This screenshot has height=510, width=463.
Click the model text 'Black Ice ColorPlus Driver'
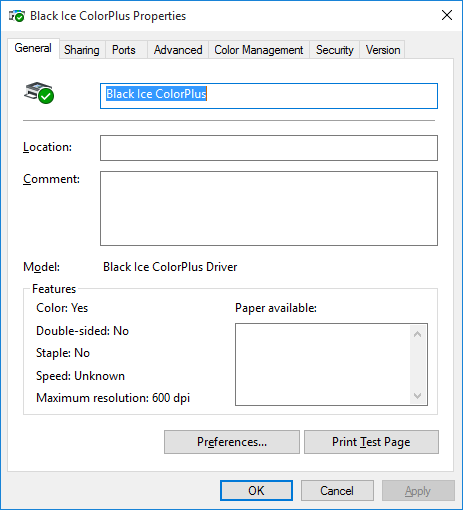[x=170, y=267]
